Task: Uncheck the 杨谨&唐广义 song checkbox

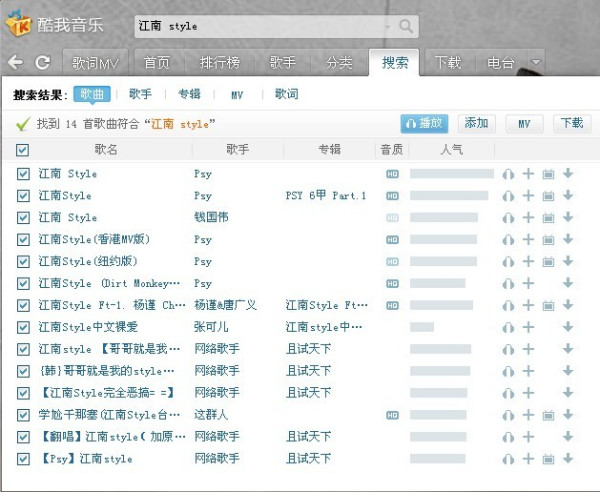Action: point(23,306)
